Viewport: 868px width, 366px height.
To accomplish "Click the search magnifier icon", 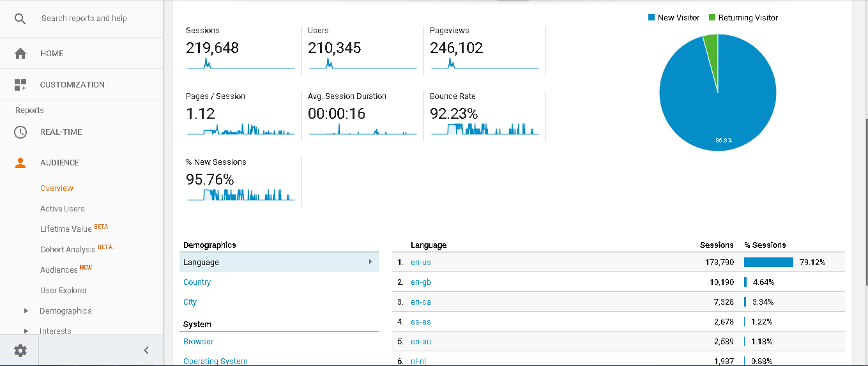I will (20, 19).
